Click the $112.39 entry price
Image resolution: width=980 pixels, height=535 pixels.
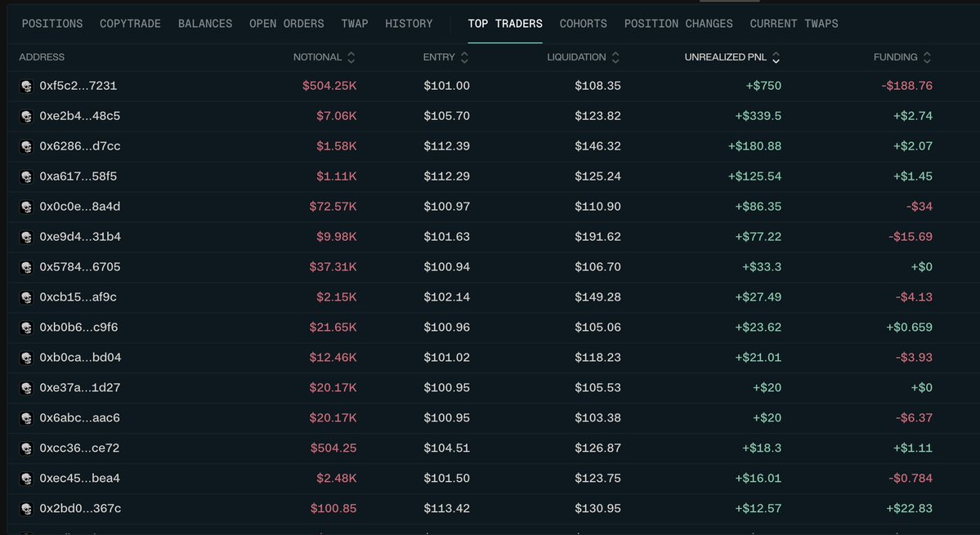pos(446,146)
